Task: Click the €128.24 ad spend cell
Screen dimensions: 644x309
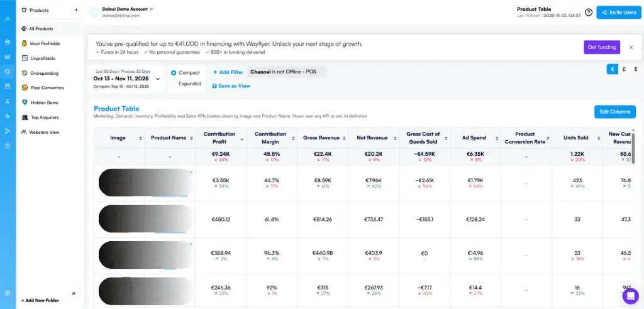Action: tap(475, 220)
